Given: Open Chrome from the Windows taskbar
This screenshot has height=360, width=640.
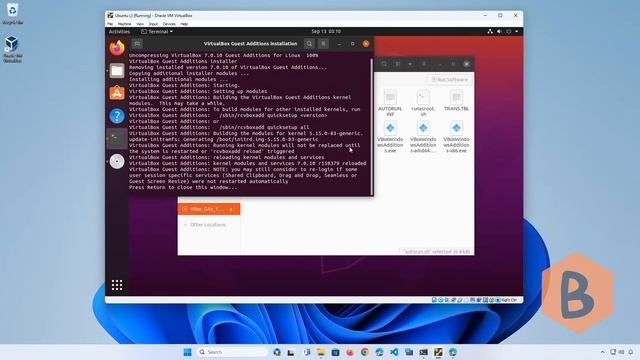Looking at the screenshot, I should coord(364,352).
